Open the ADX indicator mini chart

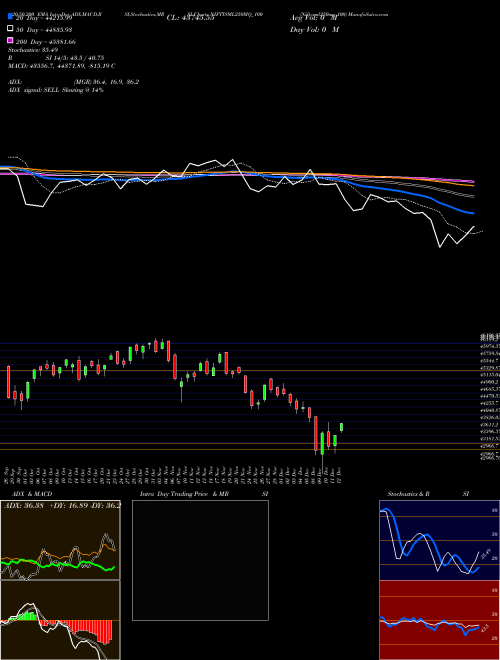click(60, 540)
